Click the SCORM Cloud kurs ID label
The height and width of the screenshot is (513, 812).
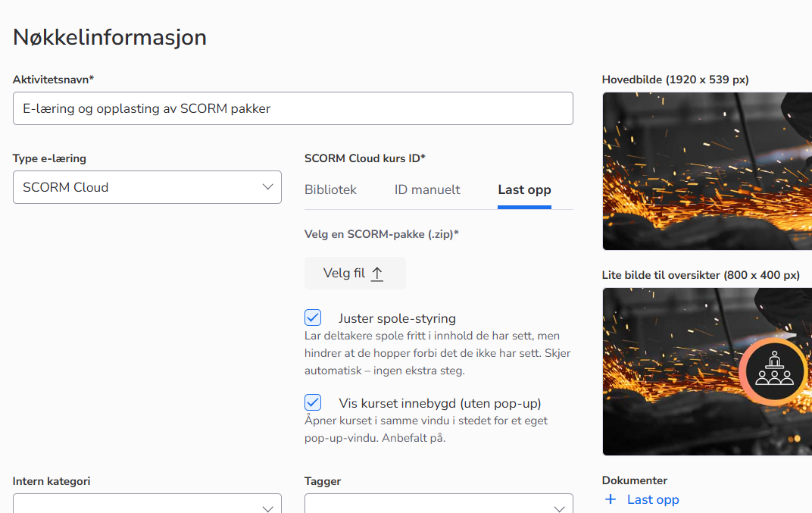(364, 158)
